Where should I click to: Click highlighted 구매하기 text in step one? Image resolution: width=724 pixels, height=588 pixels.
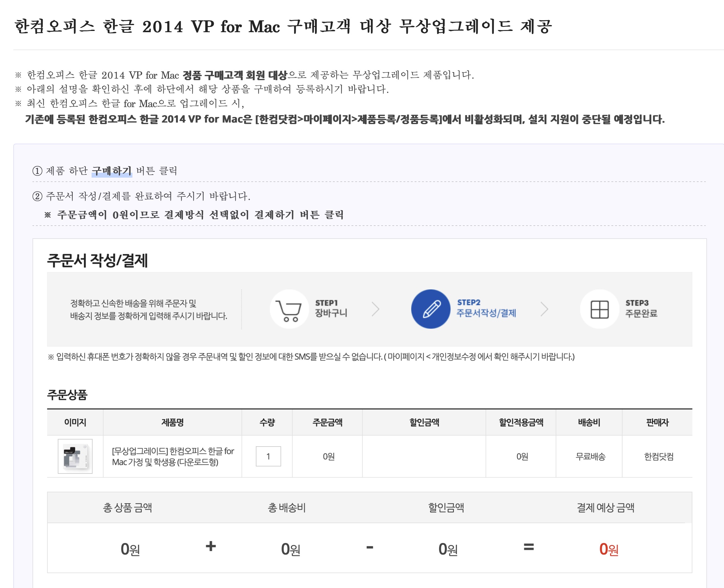111,171
